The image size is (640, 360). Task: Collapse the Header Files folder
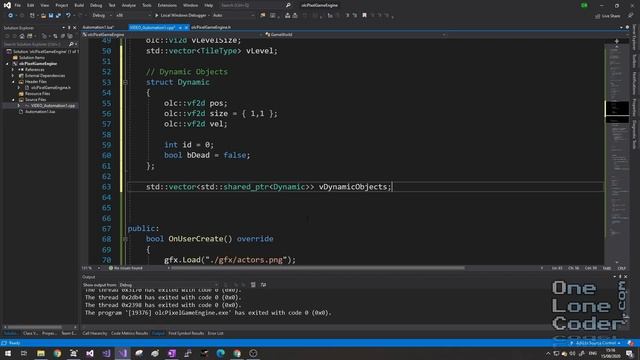(13, 82)
